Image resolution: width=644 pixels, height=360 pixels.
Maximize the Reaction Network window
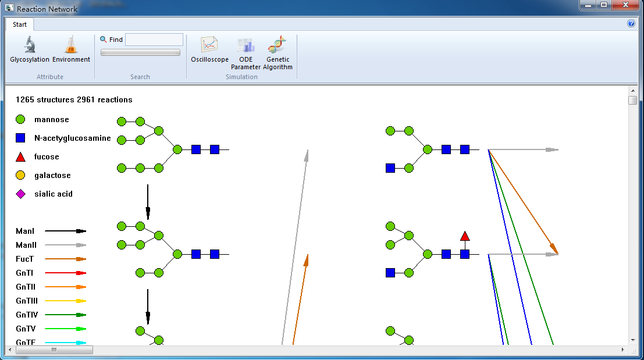tap(604, 5)
